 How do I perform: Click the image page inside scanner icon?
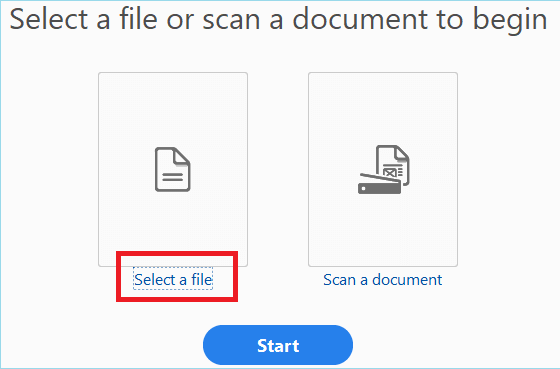[x=393, y=164]
